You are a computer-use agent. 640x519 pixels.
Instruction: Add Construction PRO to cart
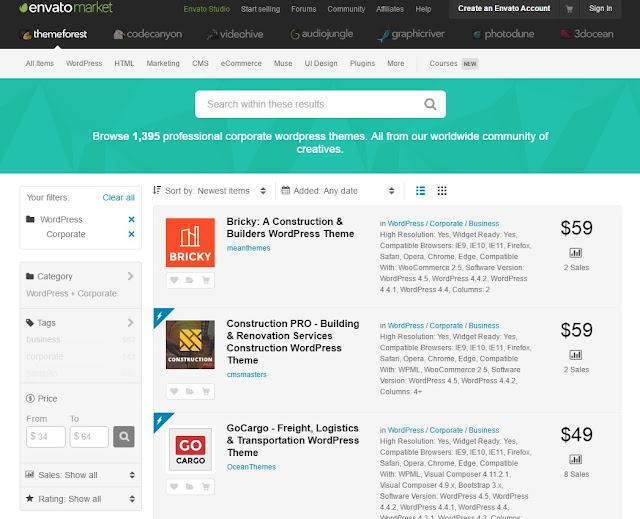point(206,391)
